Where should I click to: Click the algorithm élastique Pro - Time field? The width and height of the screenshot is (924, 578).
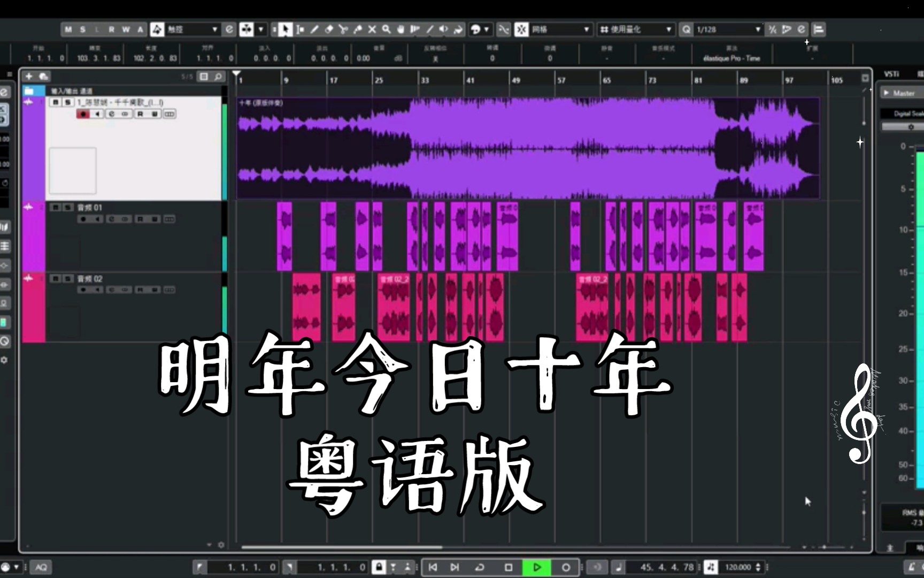click(731, 58)
